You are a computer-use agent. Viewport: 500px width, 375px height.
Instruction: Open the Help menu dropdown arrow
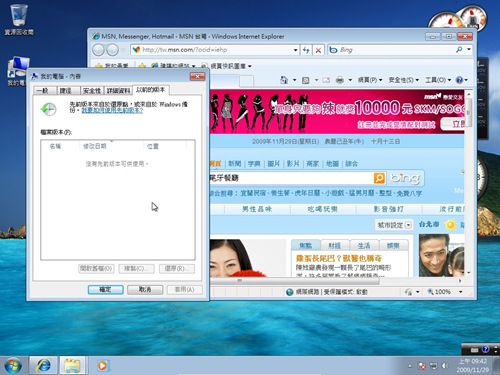(x=466, y=80)
